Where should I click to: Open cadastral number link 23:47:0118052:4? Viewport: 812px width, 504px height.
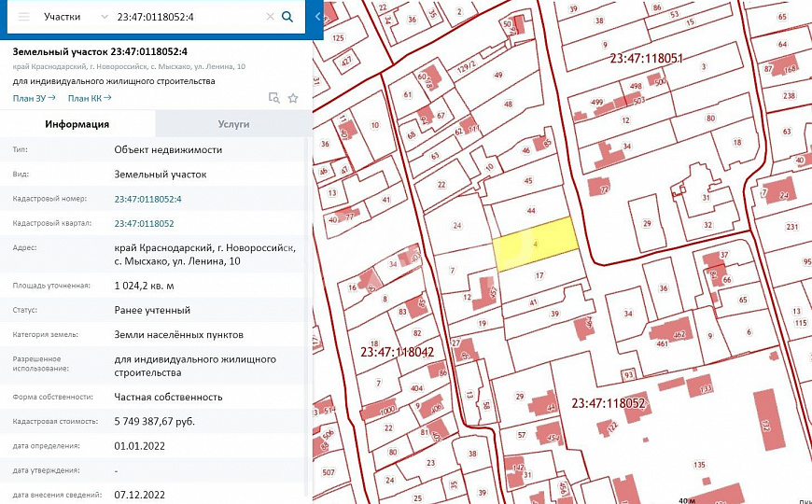pos(147,199)
